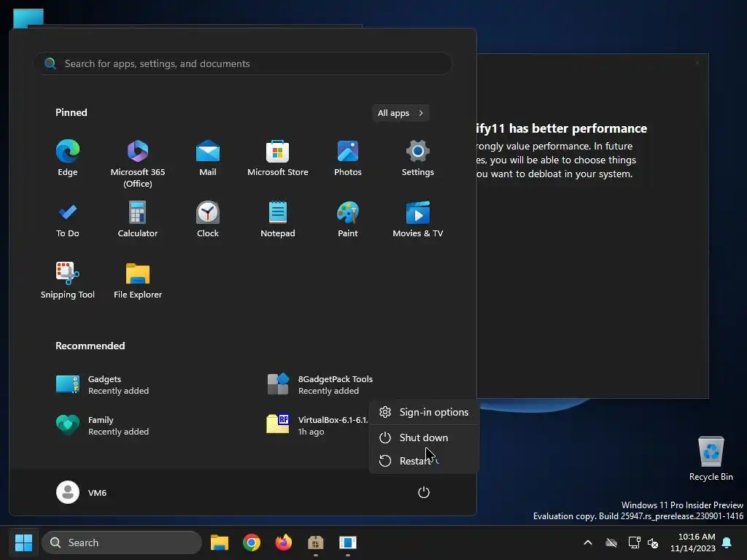Open the To Do app
The height and width of the screenshot is (560, 747).
coord(68,219)
